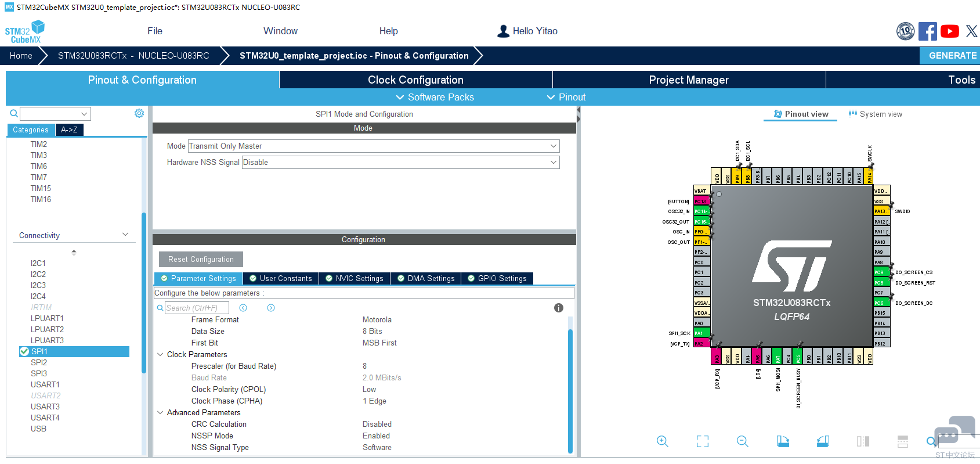Screen dimensions: 980x464
Task: Select the Pinout & Configuration tab
Action: (x=142, y=80)
